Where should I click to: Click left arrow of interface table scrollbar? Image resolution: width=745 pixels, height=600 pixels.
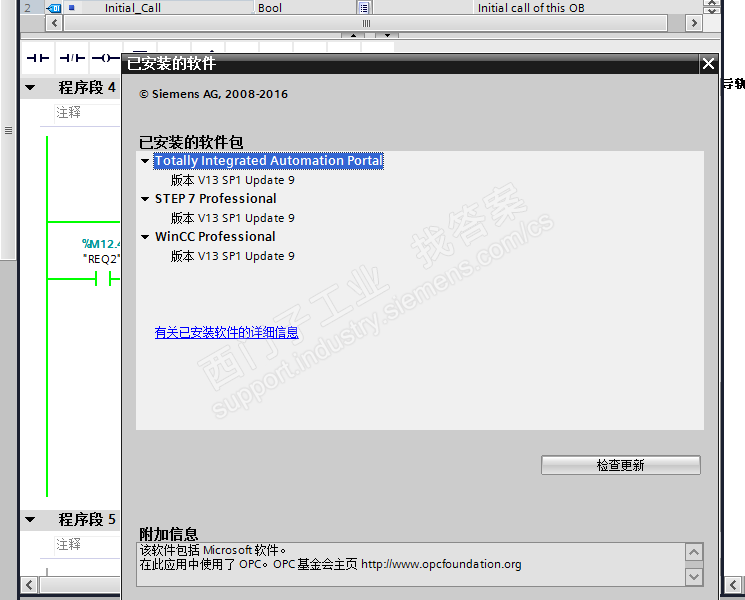point(54,23)
